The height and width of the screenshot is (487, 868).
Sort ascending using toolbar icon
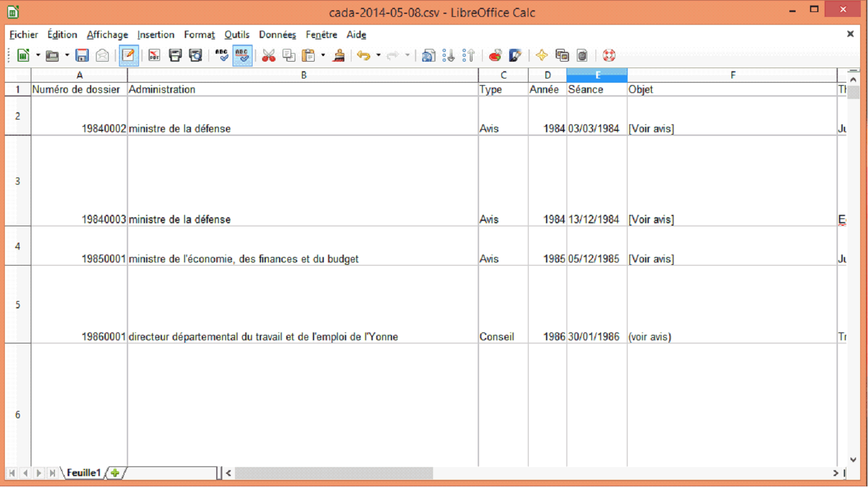[448, 56]
